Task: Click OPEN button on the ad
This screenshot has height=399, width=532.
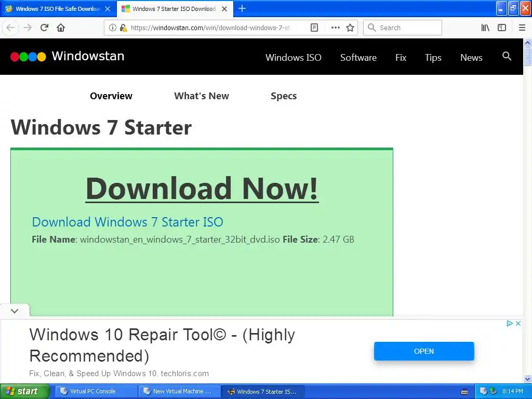Action: (x=424, y=351)
